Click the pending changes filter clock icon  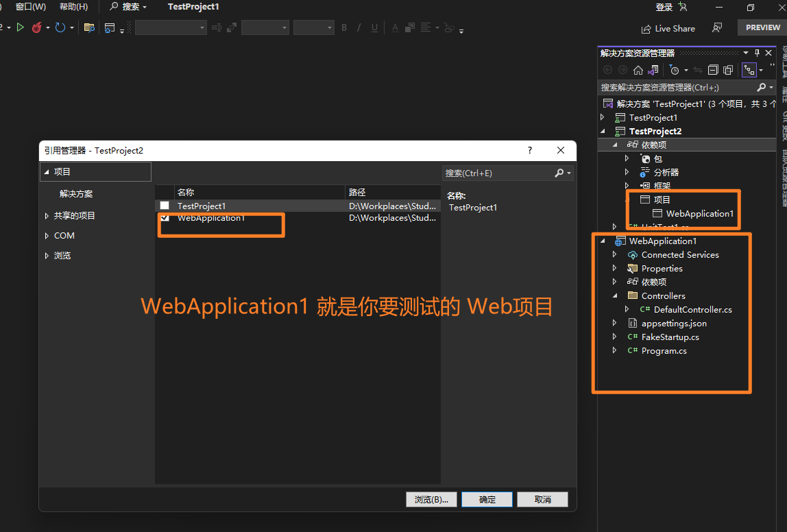click(x=675, y=70)
